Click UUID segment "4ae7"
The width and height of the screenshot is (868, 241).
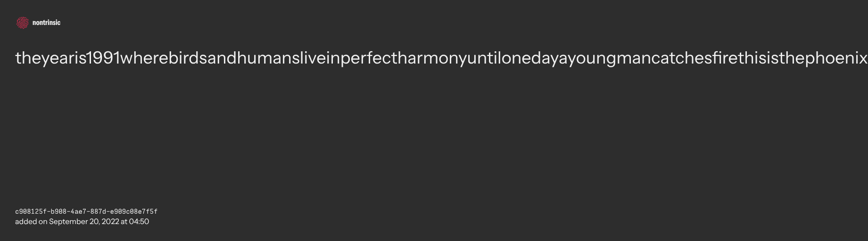pyautogui.click(x=77, y=212)
